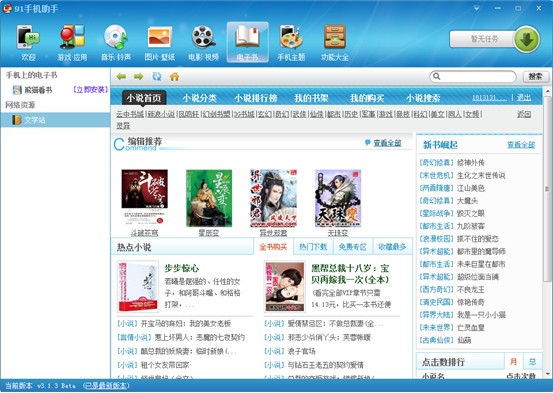The image size is (553, 393).
Task: Open the 幻剑书盟 source link
Action: tap(216, 114)
